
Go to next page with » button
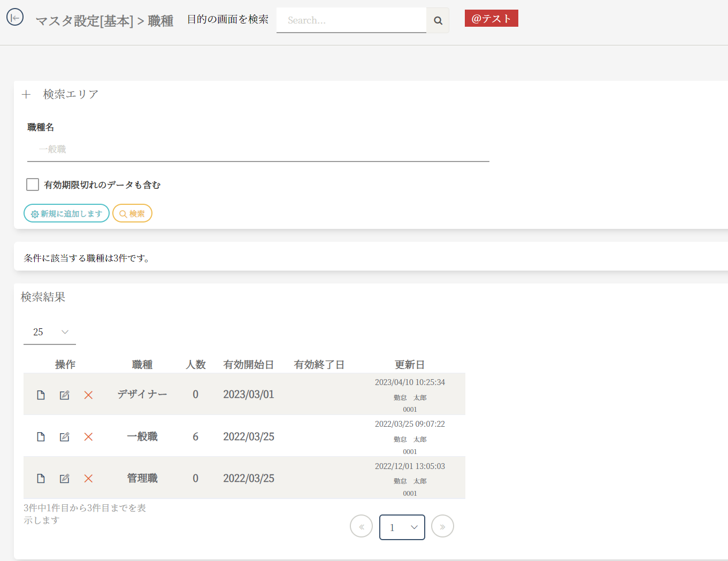(x=442, y=526)
